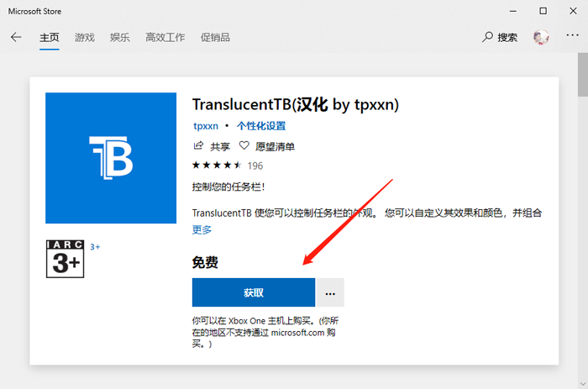This screenshot has height=389, width=588.
Task: Click the 搜索 search button
Action: (x=500, y=37)
